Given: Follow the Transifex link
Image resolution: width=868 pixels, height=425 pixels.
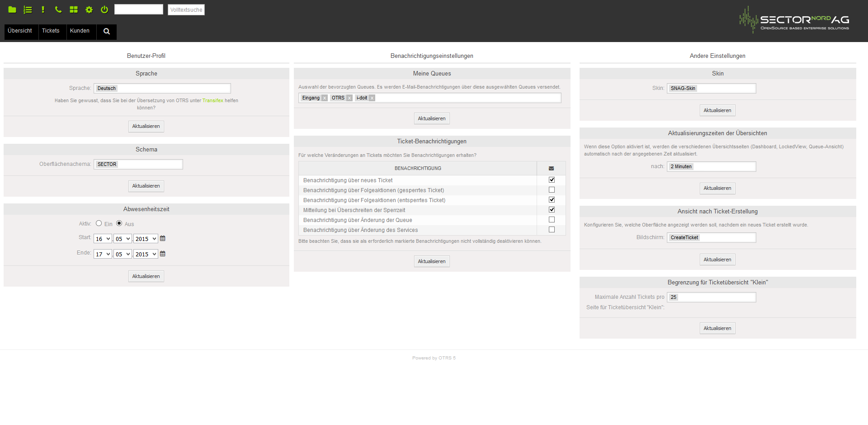Looking at the screenshot, I should pos(212,100).
